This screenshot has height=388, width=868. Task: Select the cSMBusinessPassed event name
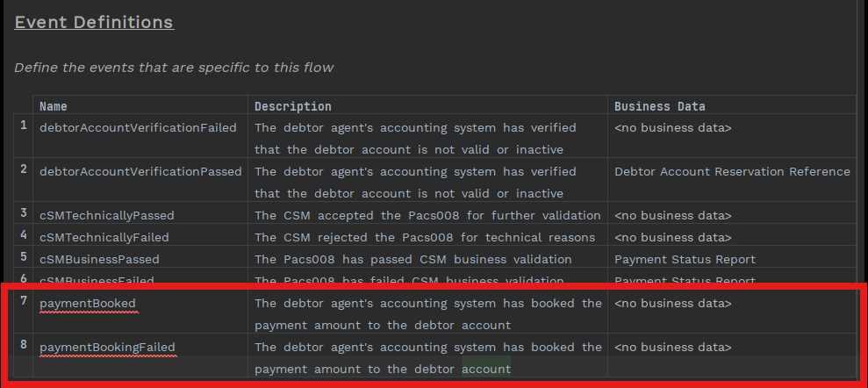tap(99, 259)
